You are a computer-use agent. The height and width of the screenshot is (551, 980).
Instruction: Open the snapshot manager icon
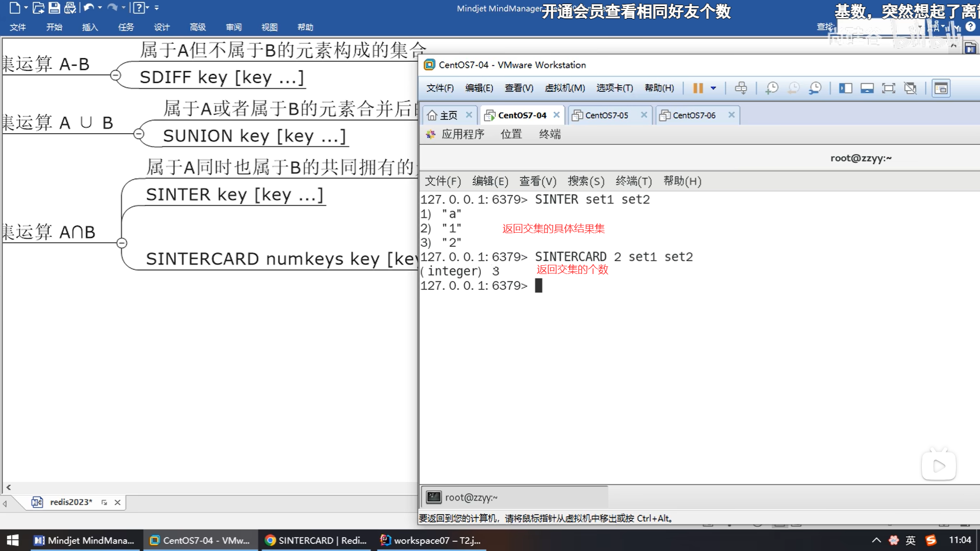(815, 88)
